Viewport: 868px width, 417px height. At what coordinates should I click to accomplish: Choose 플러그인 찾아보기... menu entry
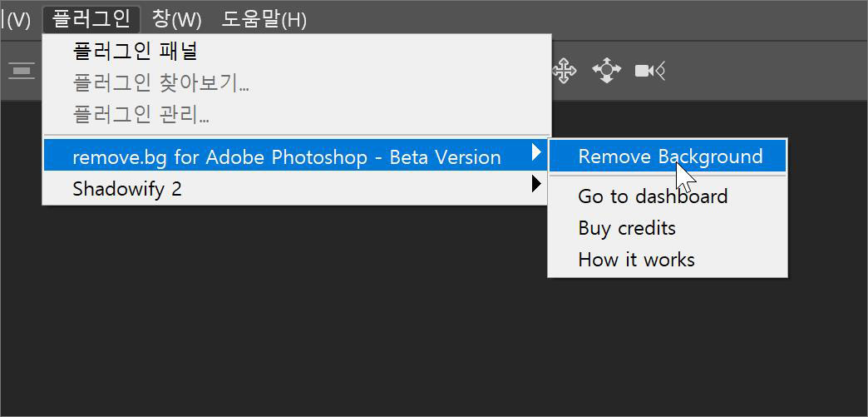point(297,84)
